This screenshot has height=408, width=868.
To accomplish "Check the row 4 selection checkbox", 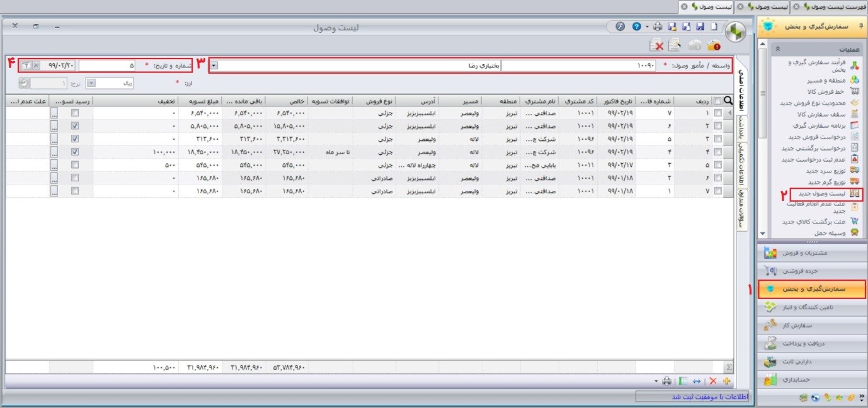I will 717,152.
